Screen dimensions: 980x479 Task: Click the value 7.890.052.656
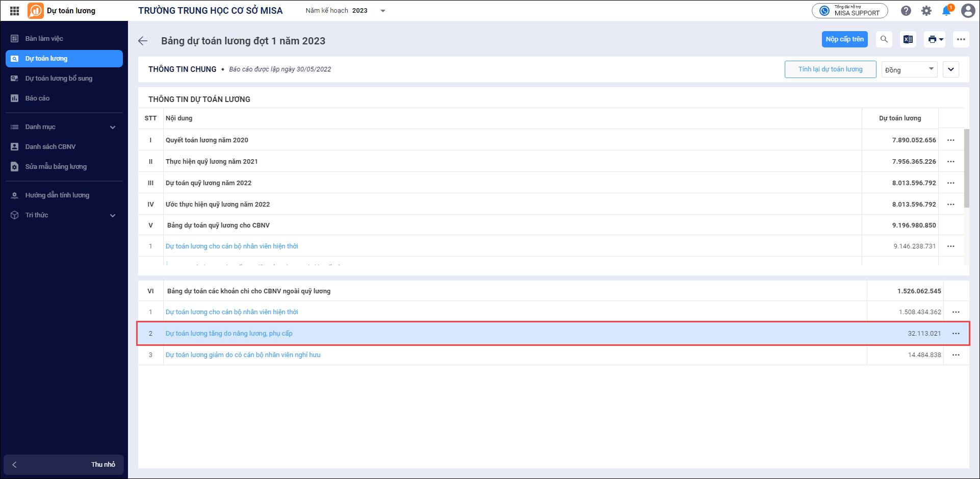pyautogui.click(x=914, y=140)
